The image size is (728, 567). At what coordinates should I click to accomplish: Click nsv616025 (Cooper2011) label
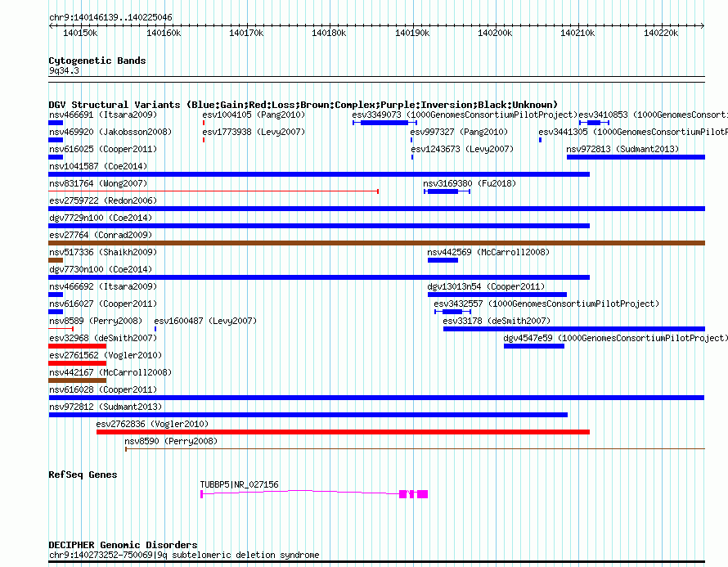click(103, 149)
